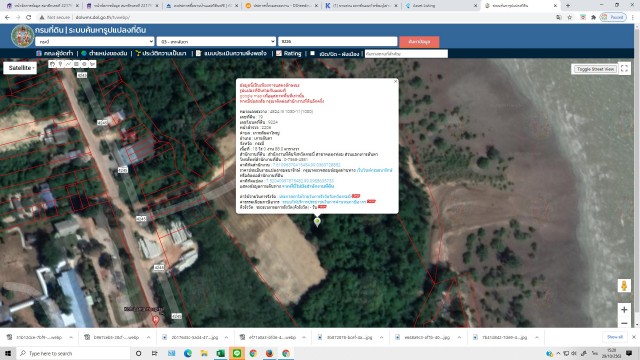Select the polygon drawing tool on the map
This screenshot has width=640, height=360.
(x=92, y=64)
